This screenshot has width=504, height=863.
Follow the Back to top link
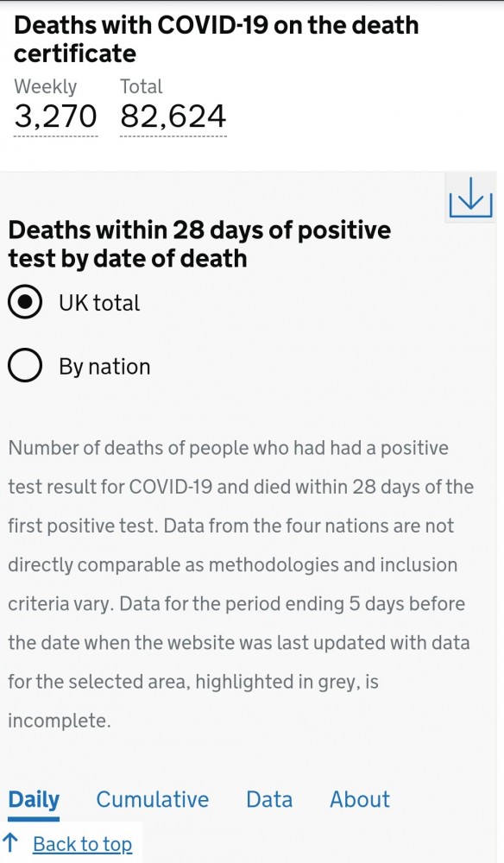pyautogui.click(x=83, y=844)
